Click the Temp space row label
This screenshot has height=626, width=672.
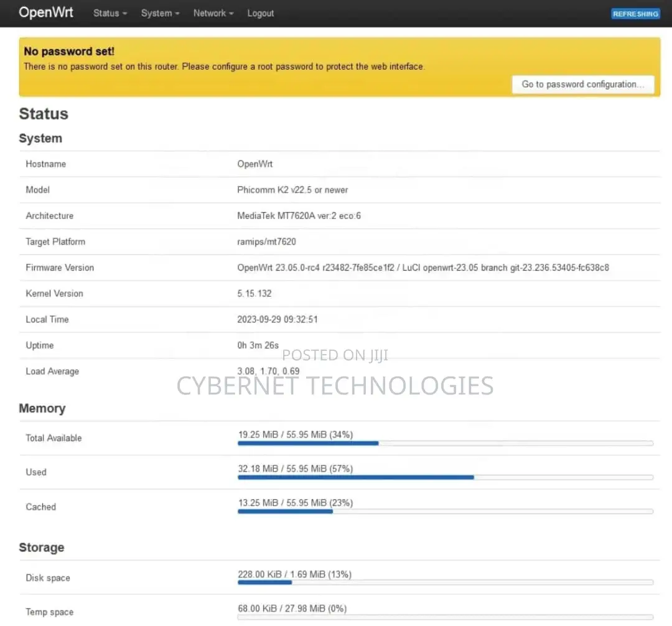pos(50,612)
